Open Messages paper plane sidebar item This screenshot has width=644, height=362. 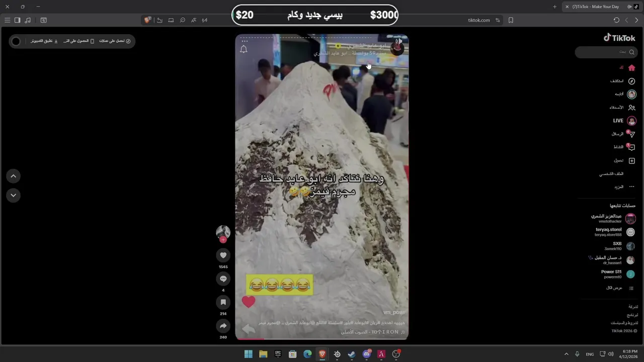click(x=623, y=134)
